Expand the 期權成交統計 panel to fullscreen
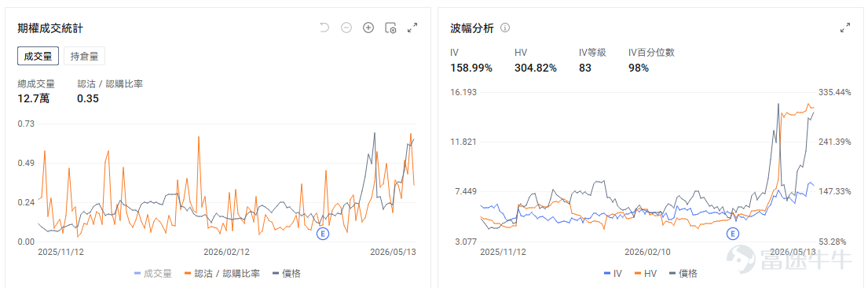The image size is (868, 288). 412,28
